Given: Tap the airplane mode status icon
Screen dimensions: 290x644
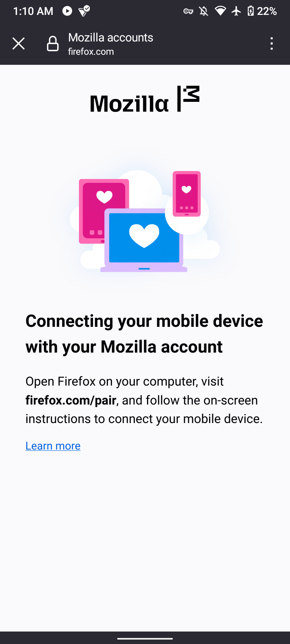Looking at the screenshot, I should coord(236,11).
